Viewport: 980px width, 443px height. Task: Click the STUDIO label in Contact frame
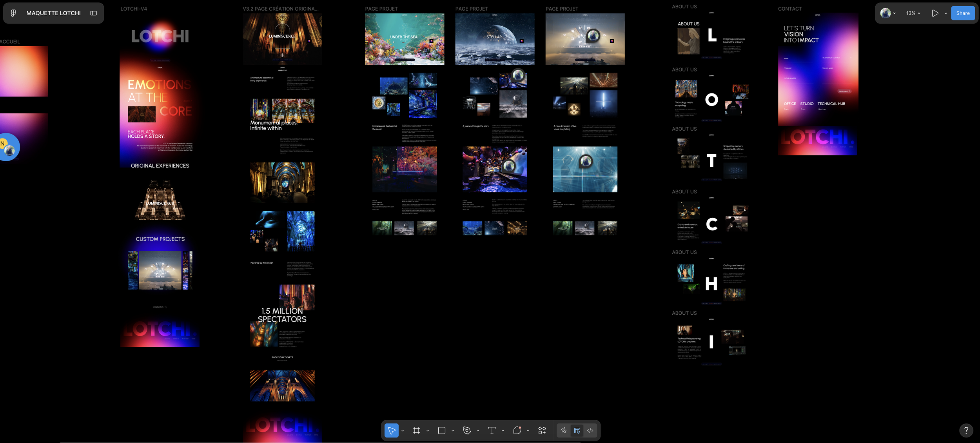[x=807, y=104]
